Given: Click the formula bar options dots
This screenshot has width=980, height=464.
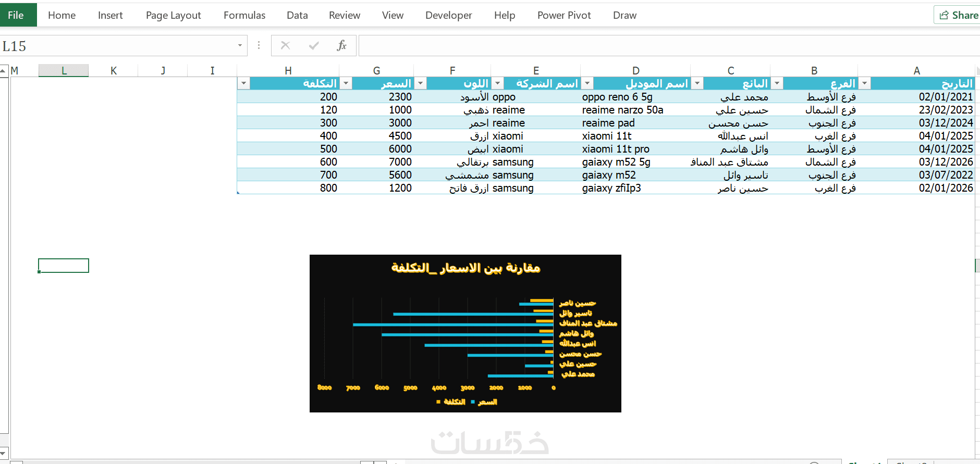Looking at the screenshot, I should pyautogui.click(x=259, y=46).
